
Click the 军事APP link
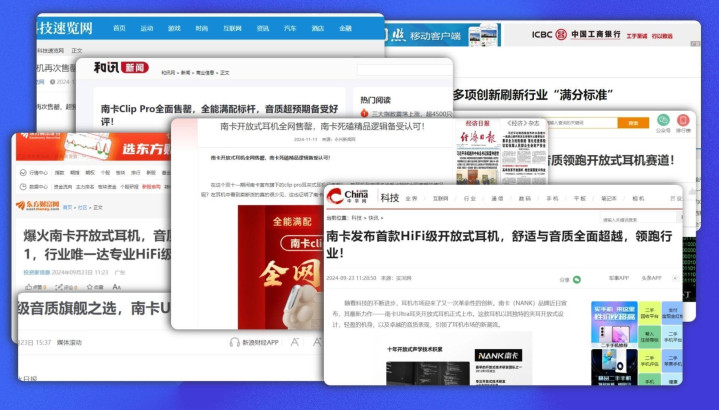coord(619,278)
